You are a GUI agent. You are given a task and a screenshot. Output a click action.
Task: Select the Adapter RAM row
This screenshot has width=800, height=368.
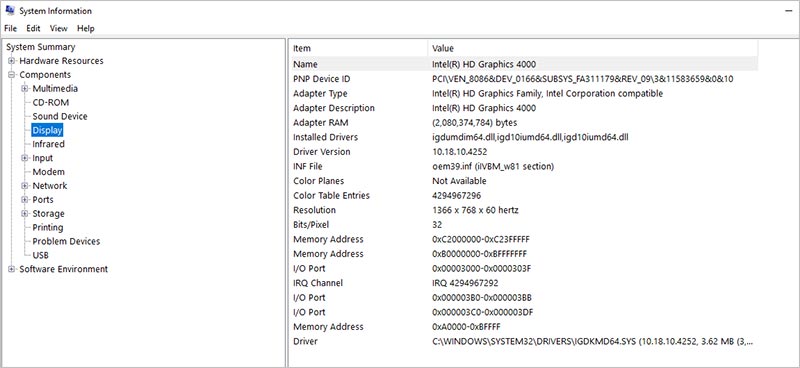(x=524, y=123)
